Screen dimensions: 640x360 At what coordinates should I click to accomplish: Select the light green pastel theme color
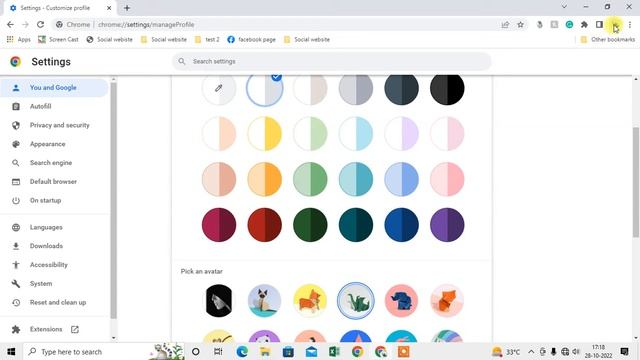(310, 133)
